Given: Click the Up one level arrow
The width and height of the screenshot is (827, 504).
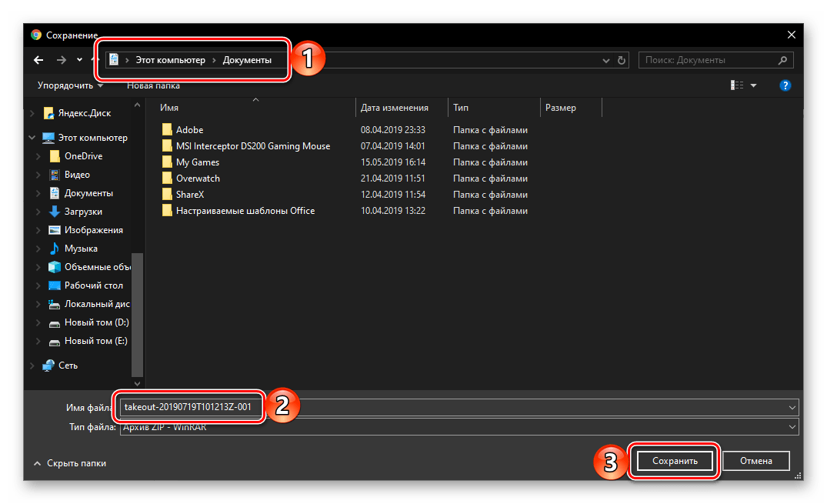Looking at the screenshot, I should [x=96, y=60].
